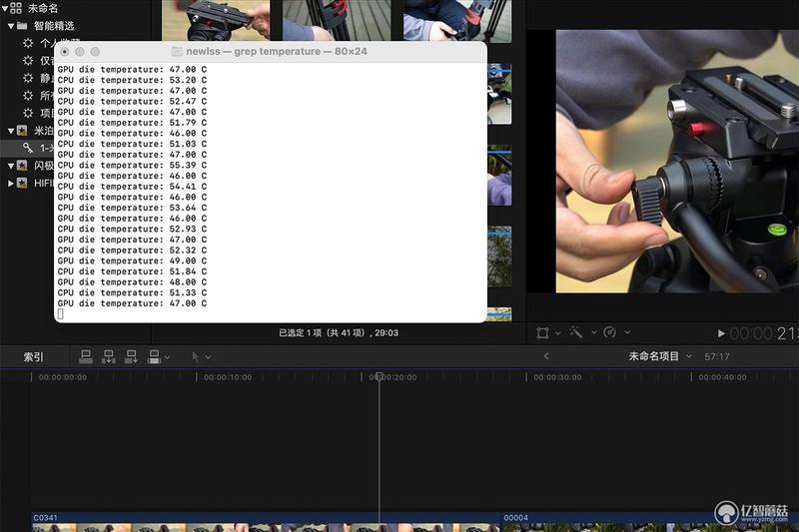Click the 米泊 event star icon
This screenshot has height=532, width=799.
point(22,131)
